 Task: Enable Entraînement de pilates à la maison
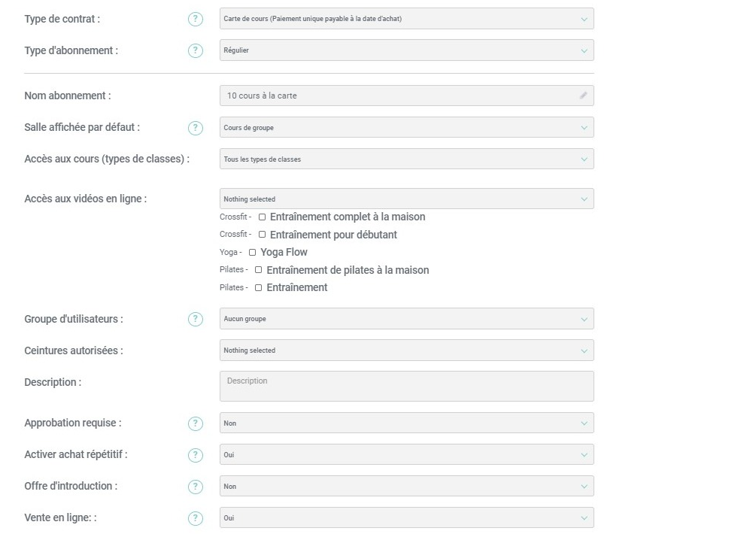pyautogui.click(x=259, y=270)
